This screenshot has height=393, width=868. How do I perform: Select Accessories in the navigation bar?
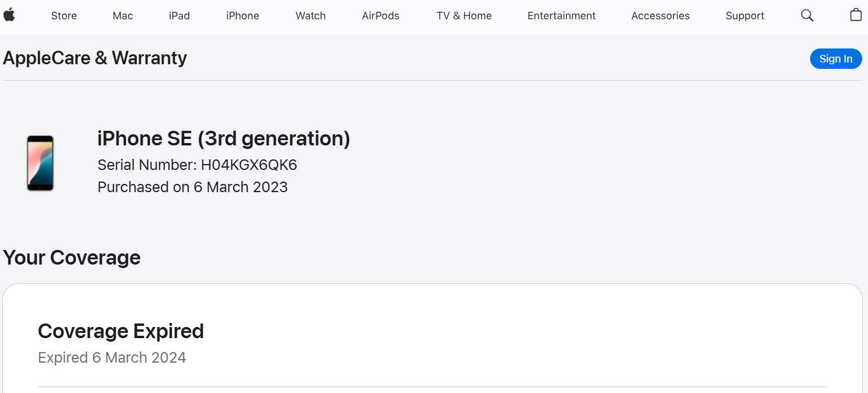pyautogui.click(x=660, y=16)
